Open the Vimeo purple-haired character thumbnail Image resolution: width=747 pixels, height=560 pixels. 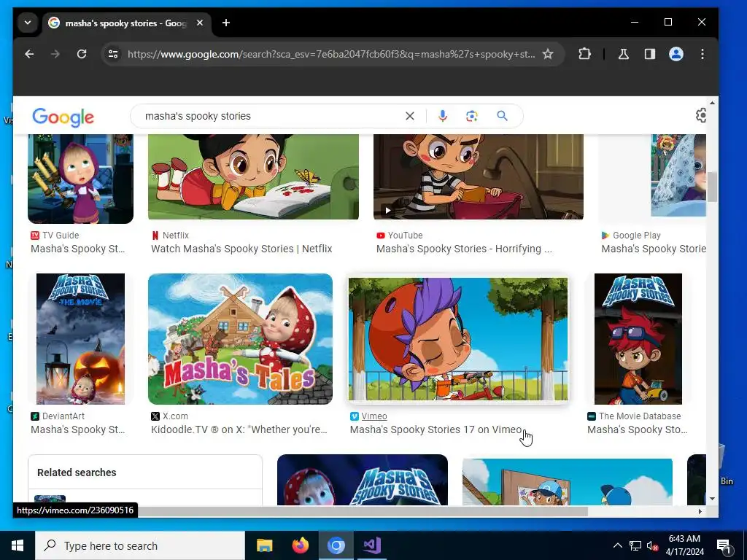click(458, 339)
